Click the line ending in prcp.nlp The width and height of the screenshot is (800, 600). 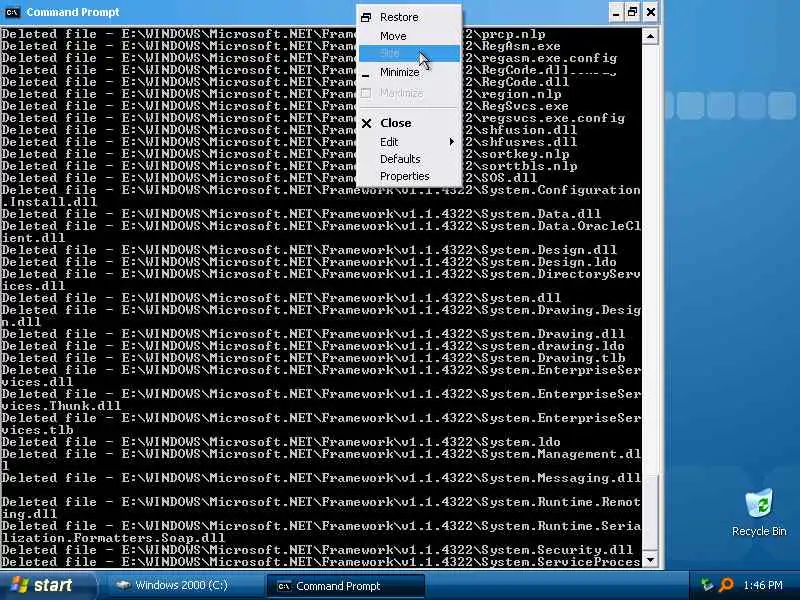pyautogui.click(x=273, y=34)
